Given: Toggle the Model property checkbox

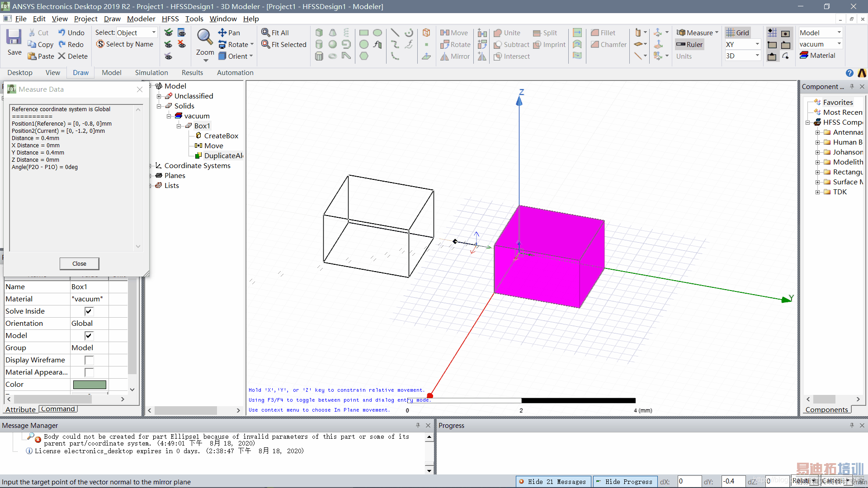Looking at the screenshot, I should [x=89, y=336].
